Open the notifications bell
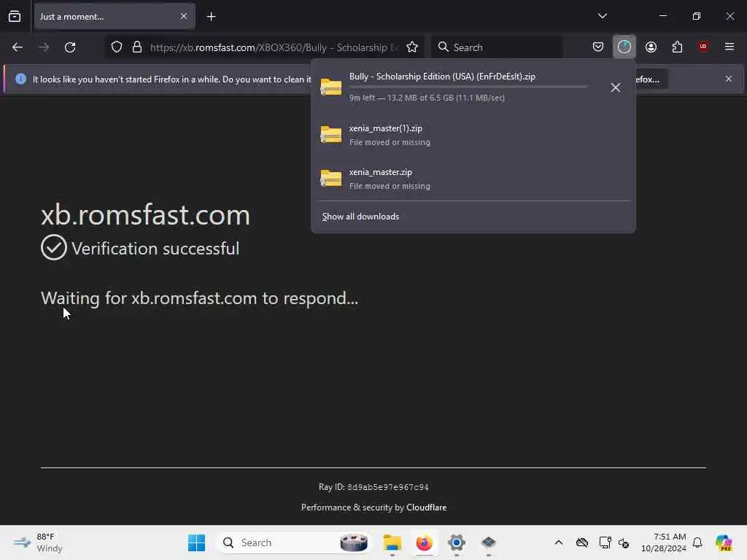 click(x=697, y=542)
